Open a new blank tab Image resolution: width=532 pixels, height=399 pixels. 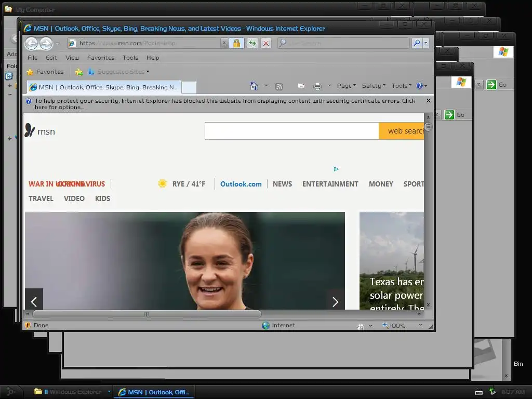pos(189,87)
